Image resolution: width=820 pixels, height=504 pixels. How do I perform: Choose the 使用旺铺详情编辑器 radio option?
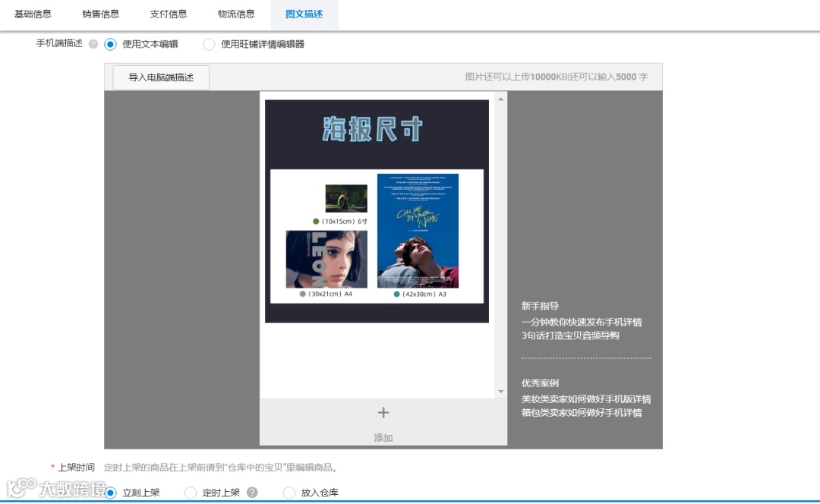click(209, 45)
